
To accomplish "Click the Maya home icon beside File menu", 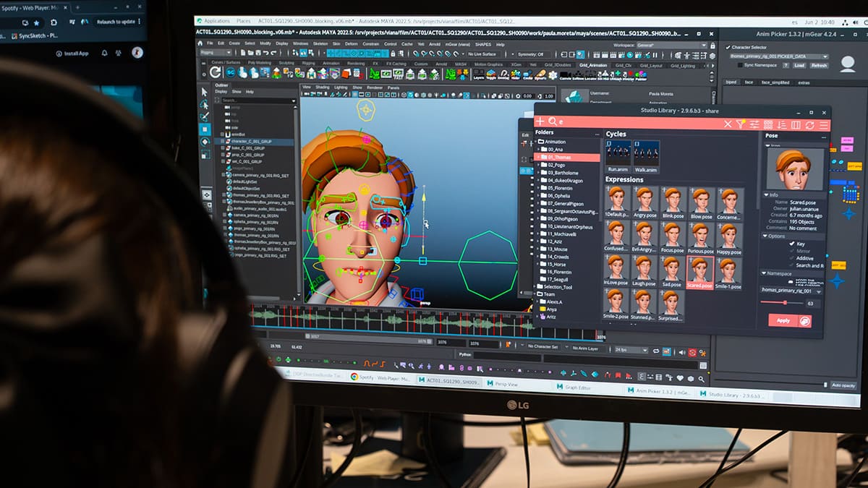I will 201,43.
